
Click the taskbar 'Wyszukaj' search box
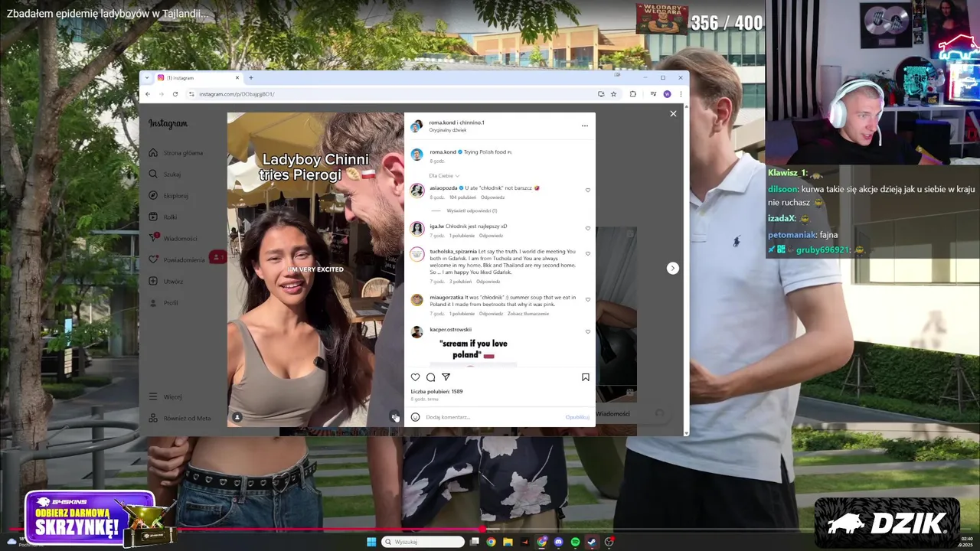423,542
